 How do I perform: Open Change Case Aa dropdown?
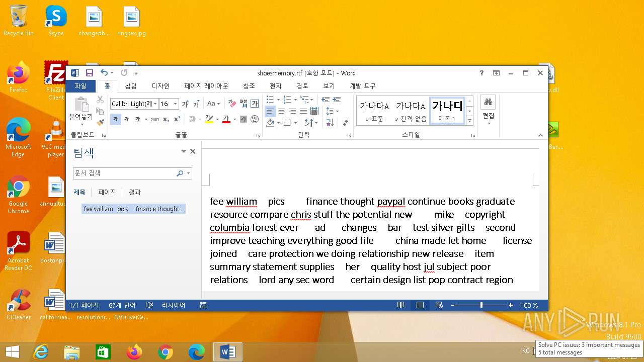tap(213, 104)
